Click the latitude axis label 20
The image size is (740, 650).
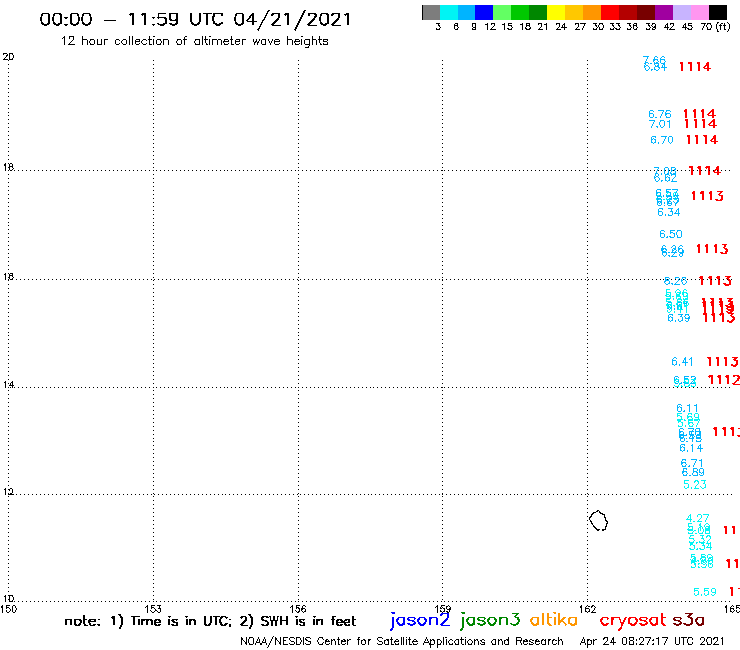click(x=8, y=57)
